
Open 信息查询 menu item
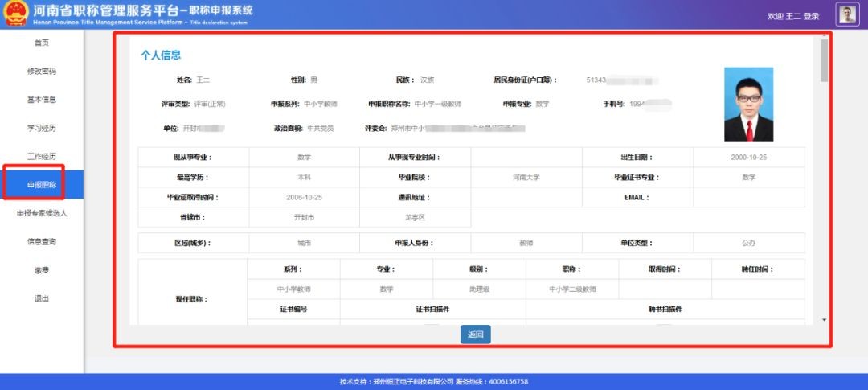42,242
